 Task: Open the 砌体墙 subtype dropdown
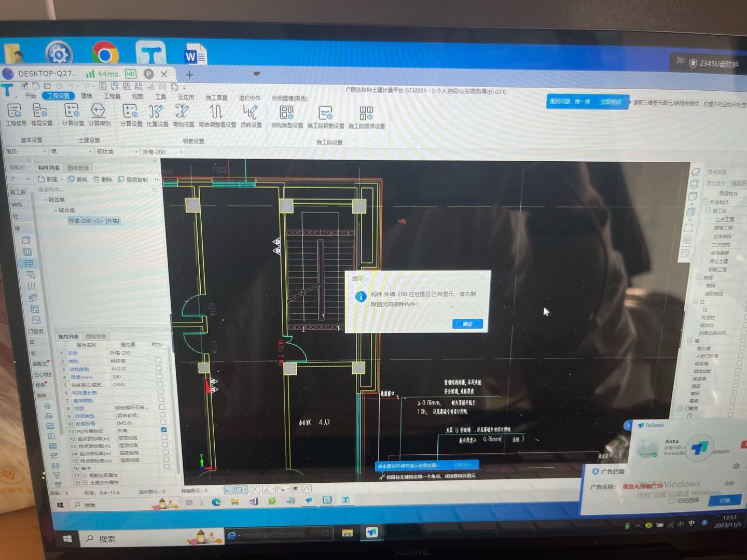[x=116, y=152]
